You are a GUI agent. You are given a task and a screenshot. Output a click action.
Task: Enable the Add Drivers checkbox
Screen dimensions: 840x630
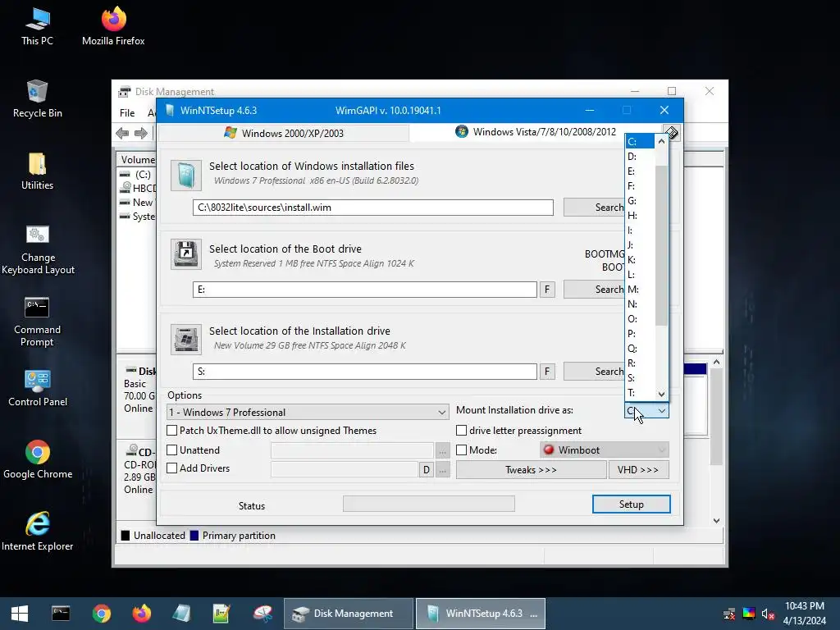tap(172, 468)
